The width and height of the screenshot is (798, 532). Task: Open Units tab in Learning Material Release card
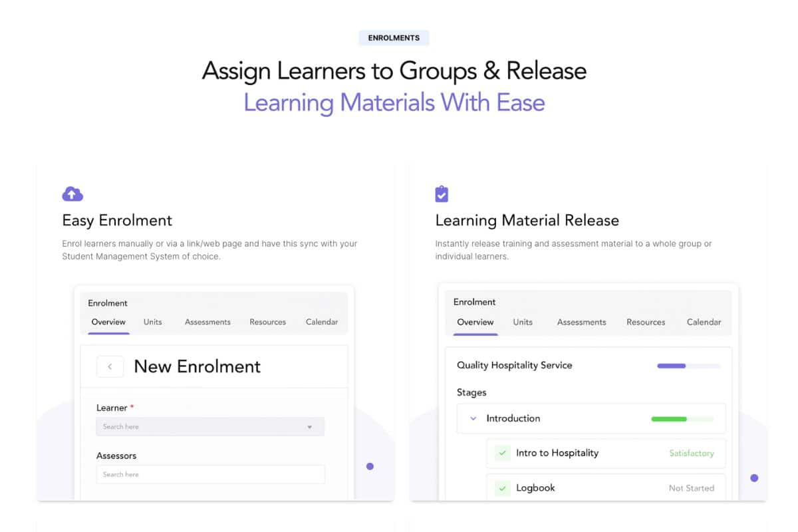(523, 322)
